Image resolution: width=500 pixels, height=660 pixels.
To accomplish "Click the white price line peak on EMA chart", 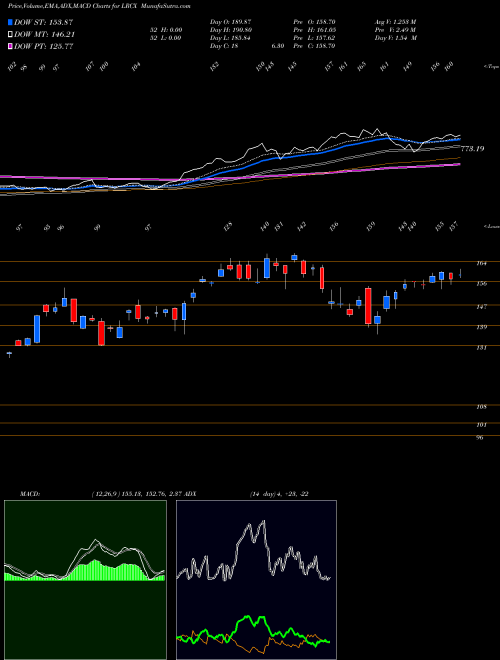I will (x=378, y=129).
